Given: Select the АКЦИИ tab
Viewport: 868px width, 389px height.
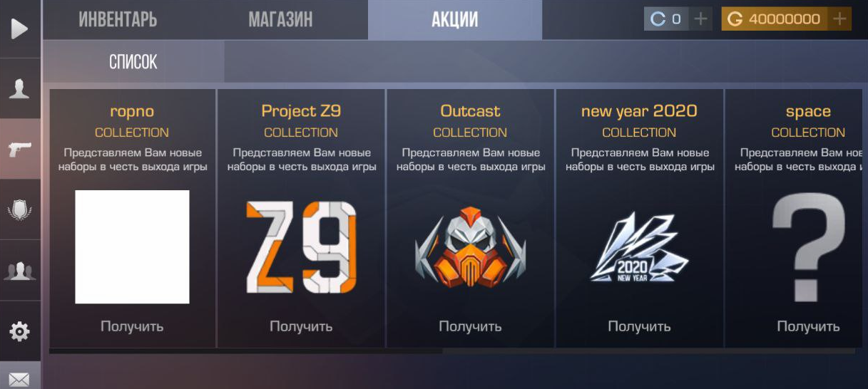Looking at the screenshot, I should tap(455, 19).
